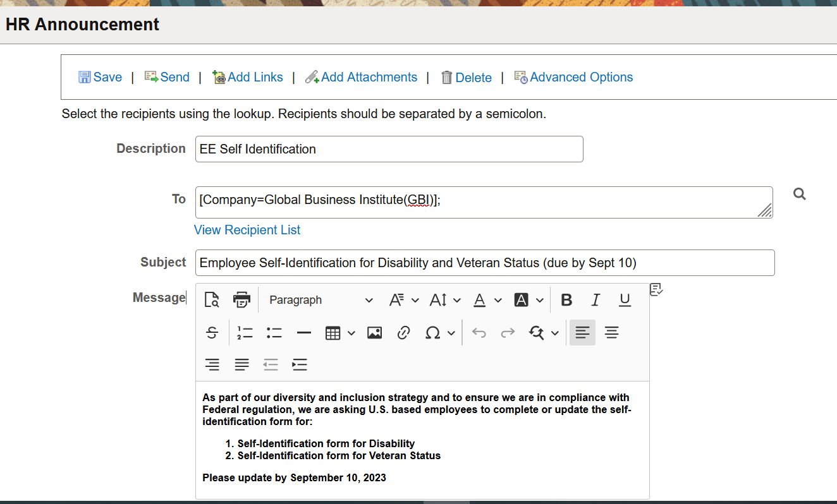Expand the Paragraph style dropdown

click(320, 300)
